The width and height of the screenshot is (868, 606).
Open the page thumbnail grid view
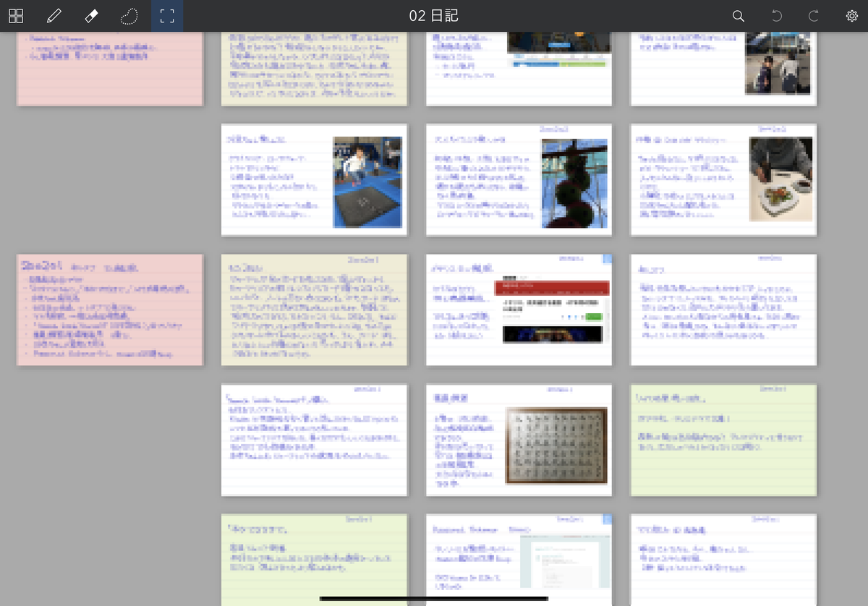pos(15,15)
